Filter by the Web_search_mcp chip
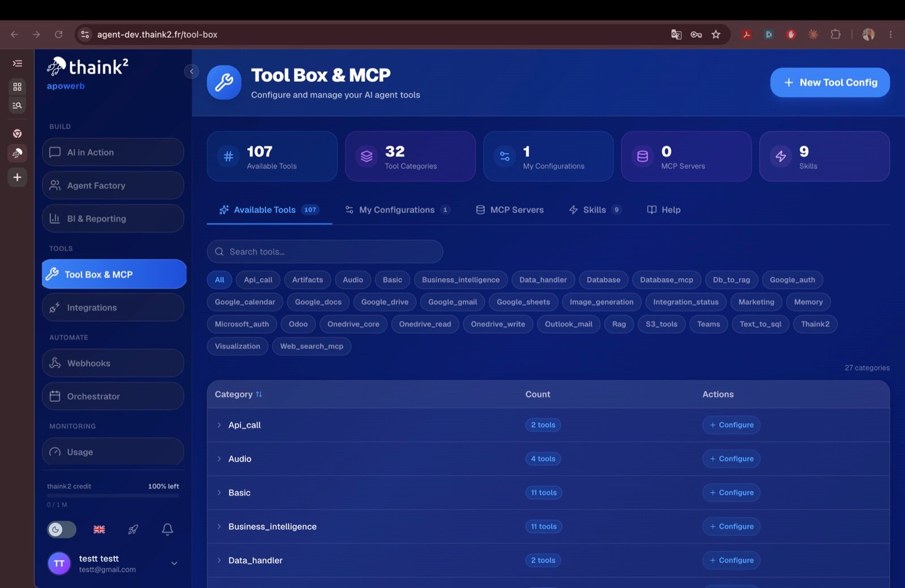Viewport: 905px width, 588px height. pyautogui.click(x=312, y=346)
